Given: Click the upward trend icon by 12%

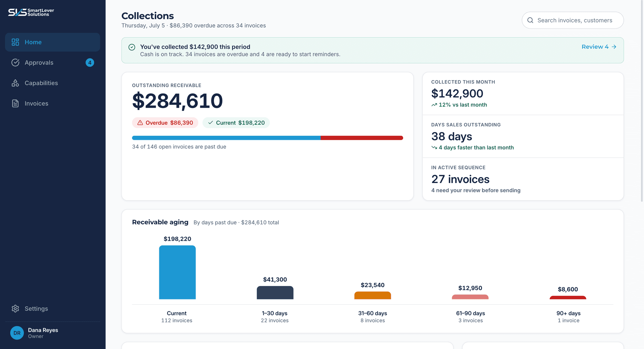Looking at the screenshot, I should coord(434,105).
